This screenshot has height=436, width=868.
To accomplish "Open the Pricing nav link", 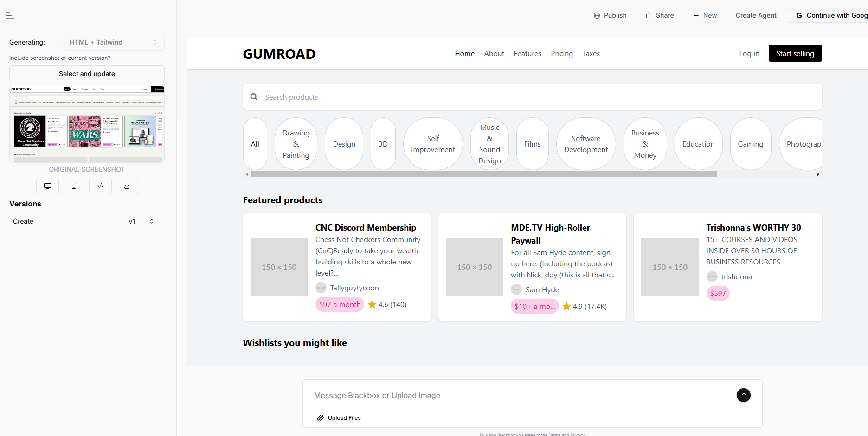I will tap(562, 54).
